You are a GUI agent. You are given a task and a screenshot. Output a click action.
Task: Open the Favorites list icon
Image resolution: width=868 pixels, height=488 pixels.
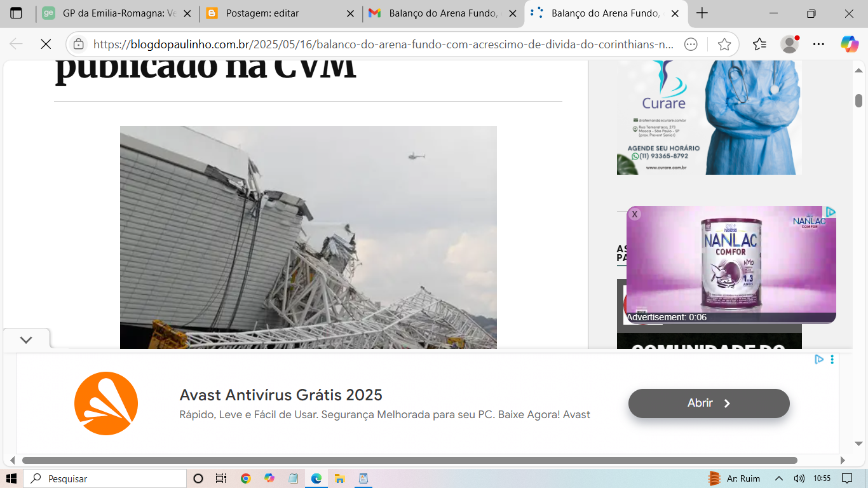[x=759, y=44]
